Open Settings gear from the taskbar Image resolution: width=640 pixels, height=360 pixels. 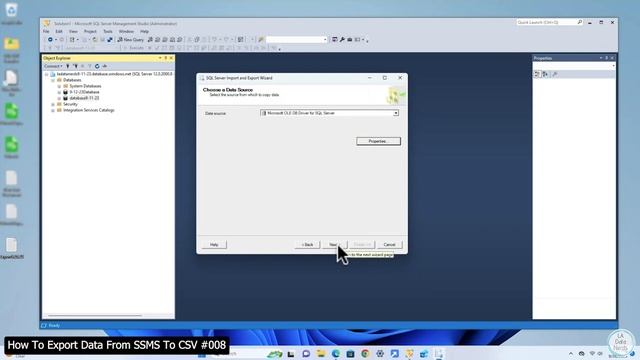point(380,353)
